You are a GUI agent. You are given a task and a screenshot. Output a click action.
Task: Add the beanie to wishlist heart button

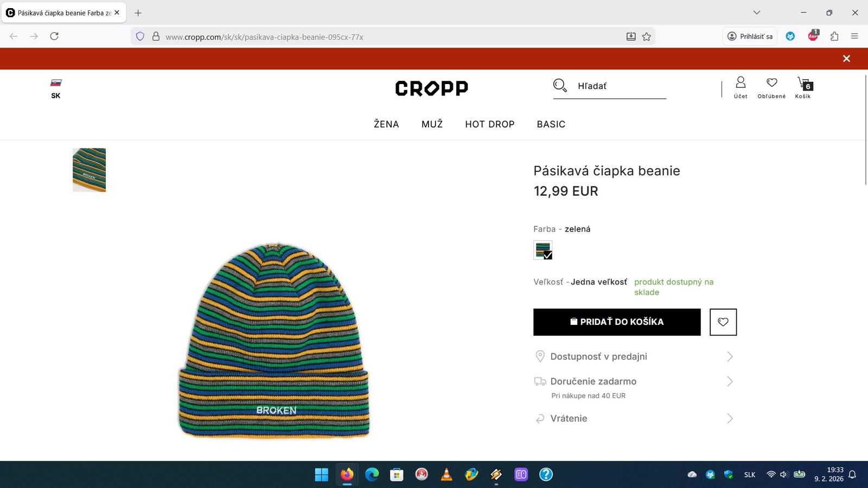click(x=723, y=322)
